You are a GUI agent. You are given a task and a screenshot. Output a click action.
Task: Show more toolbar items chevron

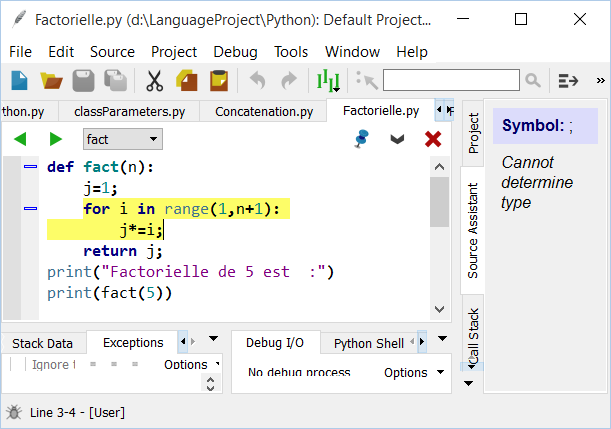pos(600,81)
